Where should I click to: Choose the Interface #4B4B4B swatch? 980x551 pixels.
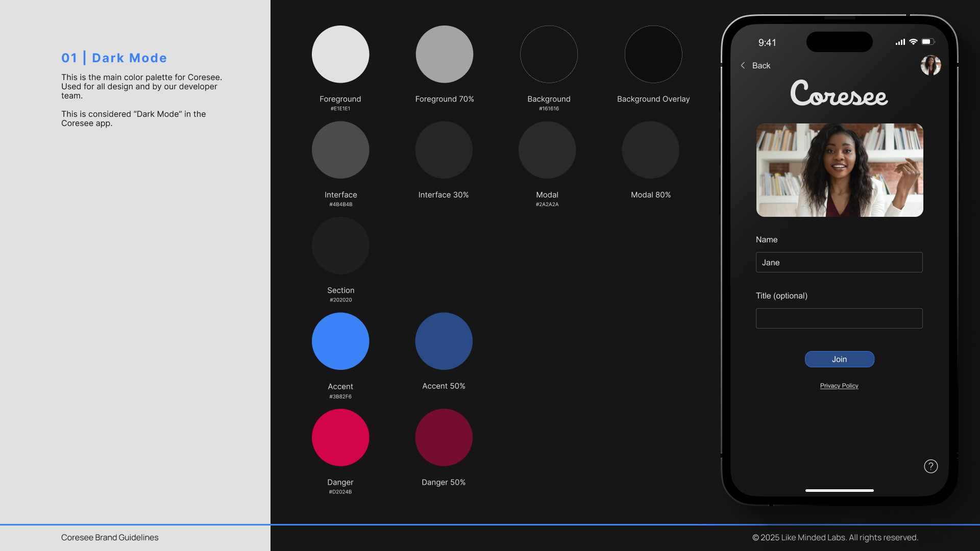pyautogui.click(x=340, y=150)
